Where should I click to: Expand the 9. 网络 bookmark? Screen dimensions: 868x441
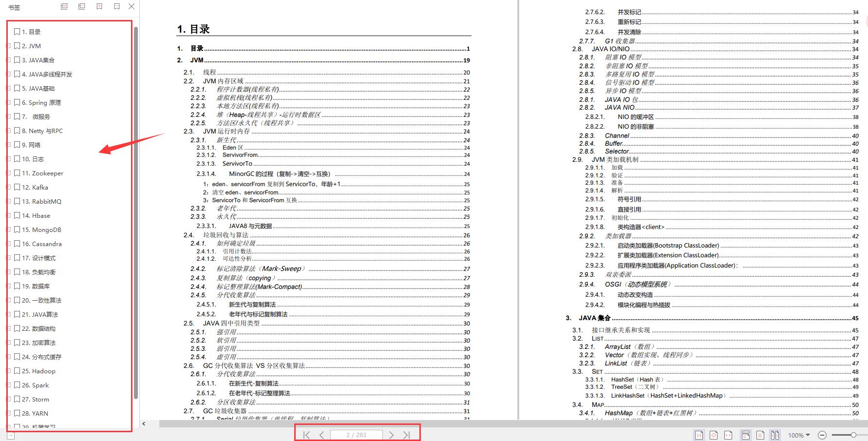[8, 145]
